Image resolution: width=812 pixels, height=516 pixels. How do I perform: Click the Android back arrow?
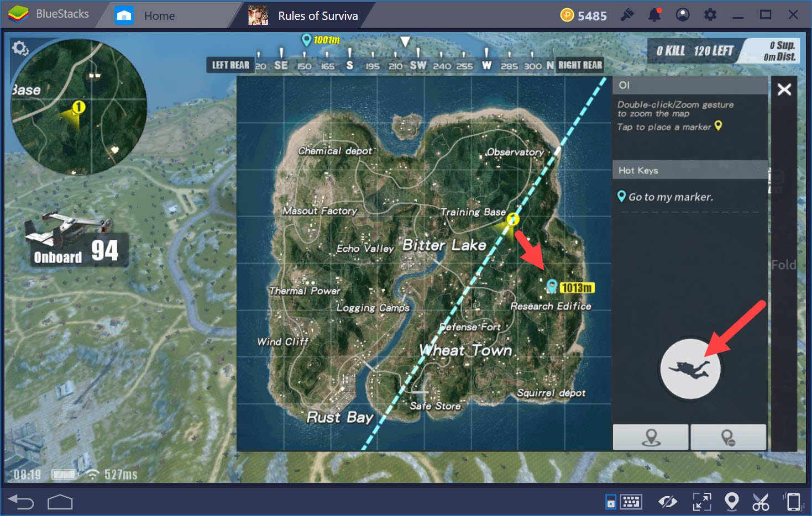point(21,502)
